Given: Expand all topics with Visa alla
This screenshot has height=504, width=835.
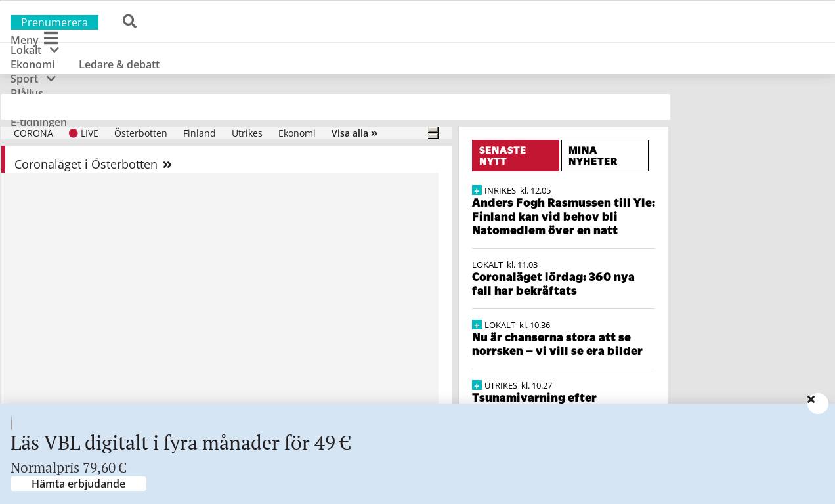Looking at the screenshot, I should pos(354,133).
